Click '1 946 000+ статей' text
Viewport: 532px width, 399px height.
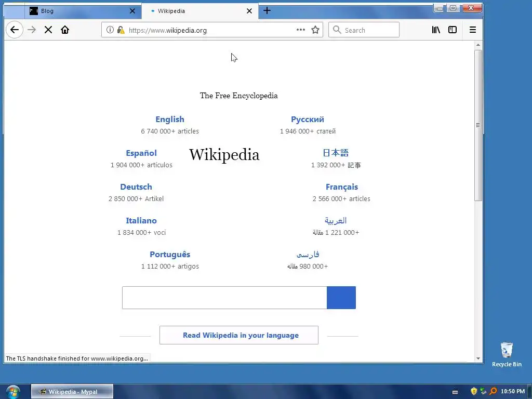coord(308,131)
